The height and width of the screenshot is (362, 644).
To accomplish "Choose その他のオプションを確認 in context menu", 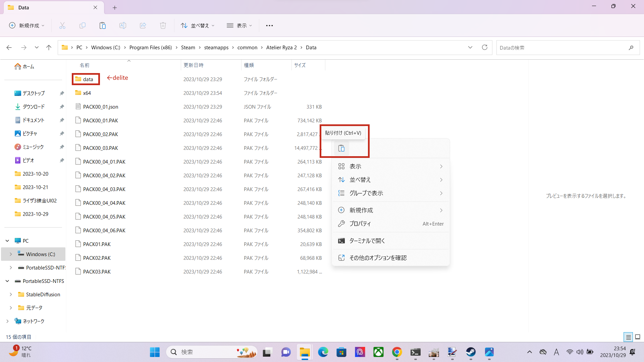I will (391, 258).
